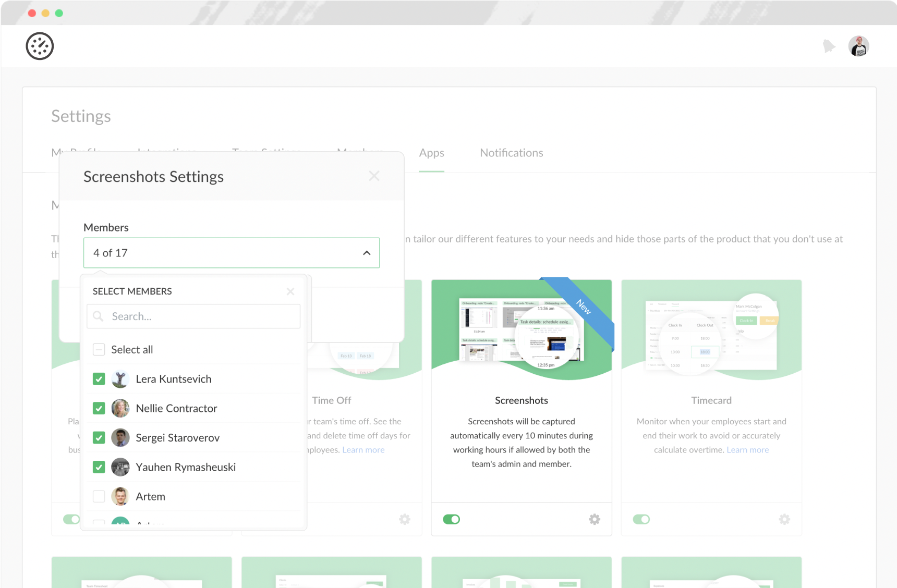Check the Artem member checkbox
Viewport: 897px width, 588px height.
(99, 496)
